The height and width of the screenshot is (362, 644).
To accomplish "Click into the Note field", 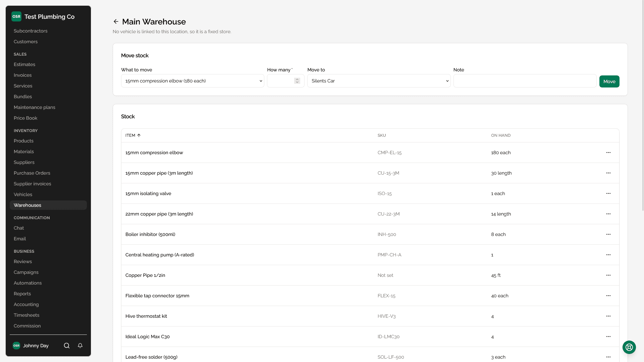I will (x=525, y=81).
